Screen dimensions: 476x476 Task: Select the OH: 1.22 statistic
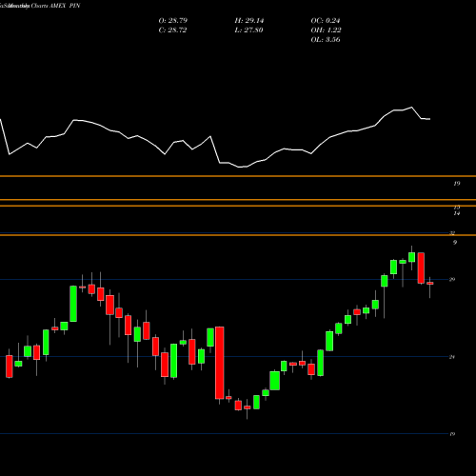(x=326, y=30)
